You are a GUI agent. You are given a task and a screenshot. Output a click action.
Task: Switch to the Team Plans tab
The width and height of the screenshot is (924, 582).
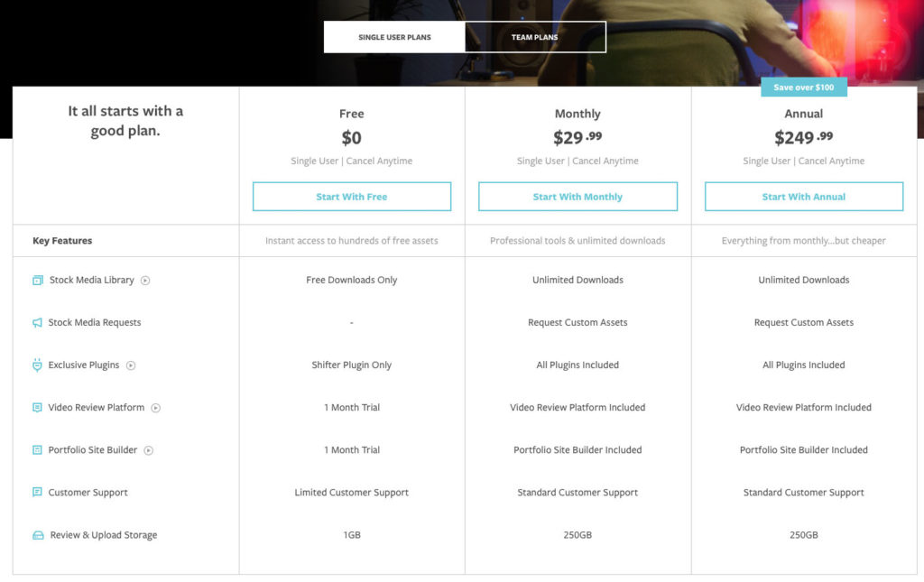535,38
